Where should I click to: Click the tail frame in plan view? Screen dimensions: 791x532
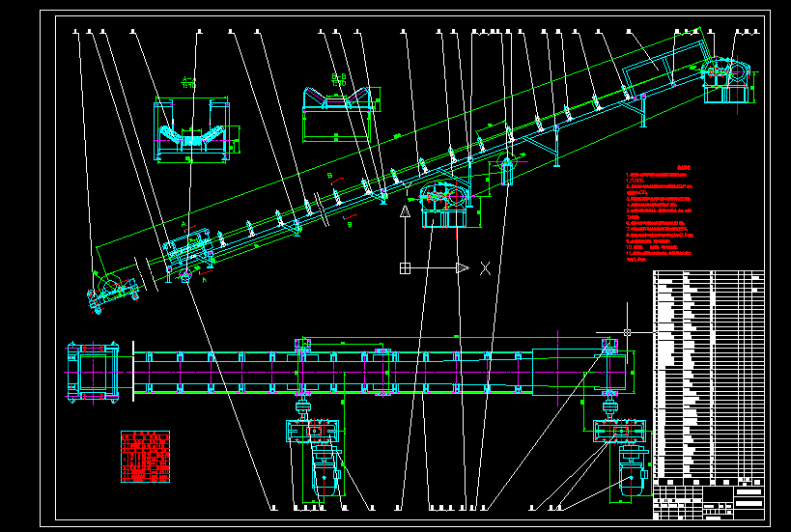pos(93,371)
